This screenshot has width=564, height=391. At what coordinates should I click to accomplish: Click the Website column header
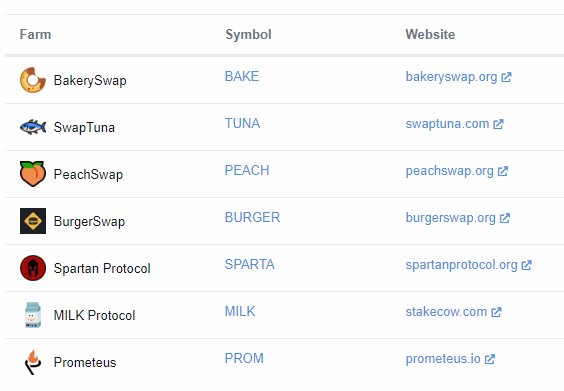[x=430, y=35]
